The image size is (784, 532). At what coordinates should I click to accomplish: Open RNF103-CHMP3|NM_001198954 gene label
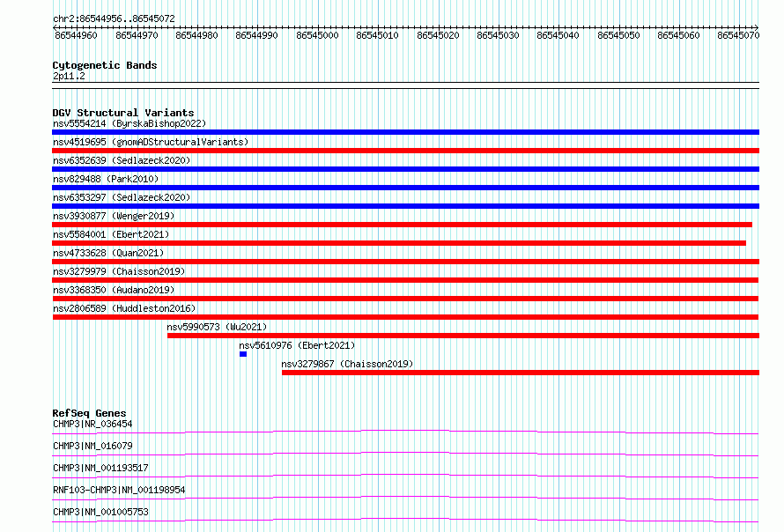click(119, 490)
